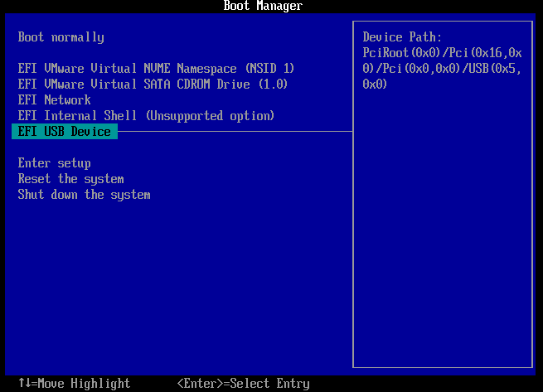The height and width of the screenshot is (392, 543).
Task: Click the highlighted EFI USB Device entry
Action: coord(65,131)
